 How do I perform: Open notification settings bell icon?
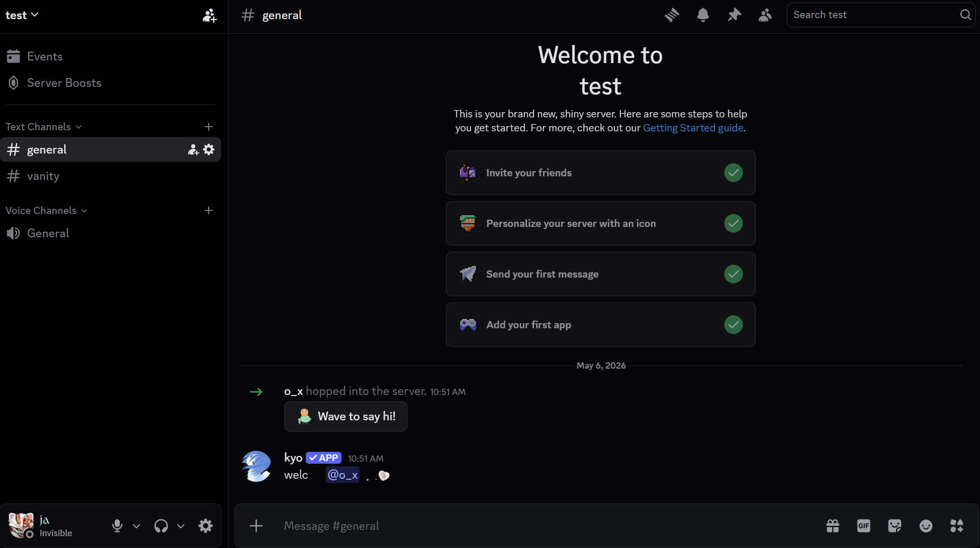pyautogui.click(x=703, y=15)
